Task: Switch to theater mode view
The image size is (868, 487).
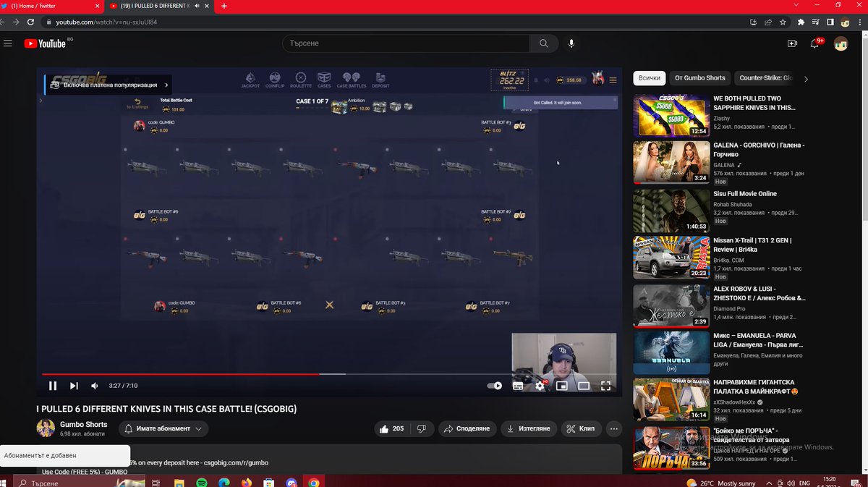Action: [584, 386]
